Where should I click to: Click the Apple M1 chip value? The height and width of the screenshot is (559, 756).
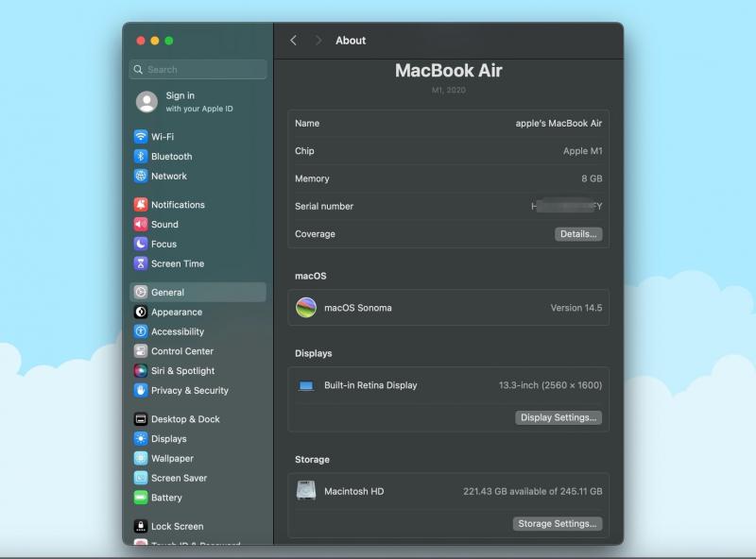582,151
